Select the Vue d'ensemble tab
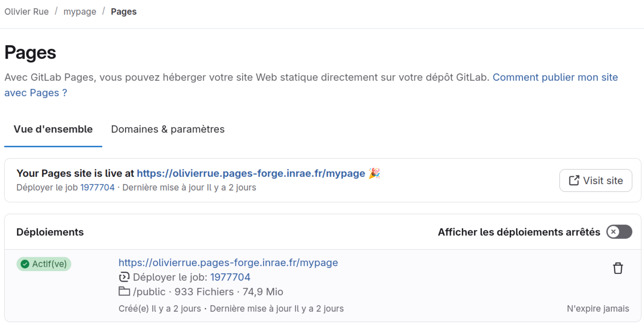644x327 pixels. 53,129
